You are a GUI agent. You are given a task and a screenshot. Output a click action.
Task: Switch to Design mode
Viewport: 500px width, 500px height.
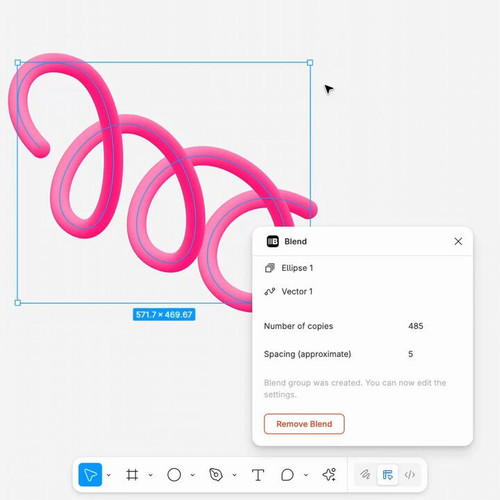point(387,475)
